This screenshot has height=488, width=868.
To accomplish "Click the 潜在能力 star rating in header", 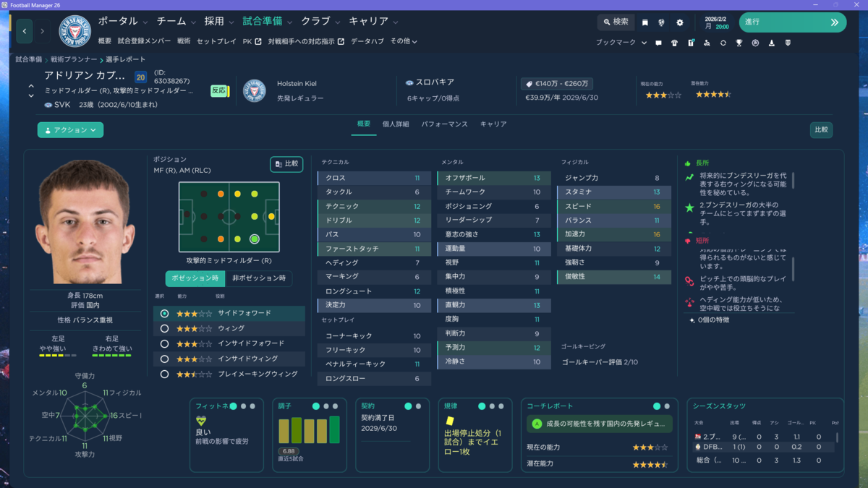I will point(713,95).
